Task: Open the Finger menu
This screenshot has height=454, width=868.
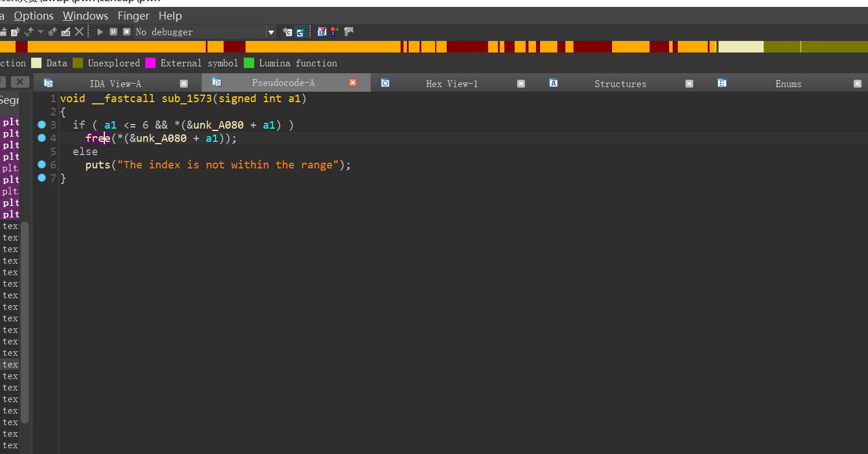Action: 133,16
